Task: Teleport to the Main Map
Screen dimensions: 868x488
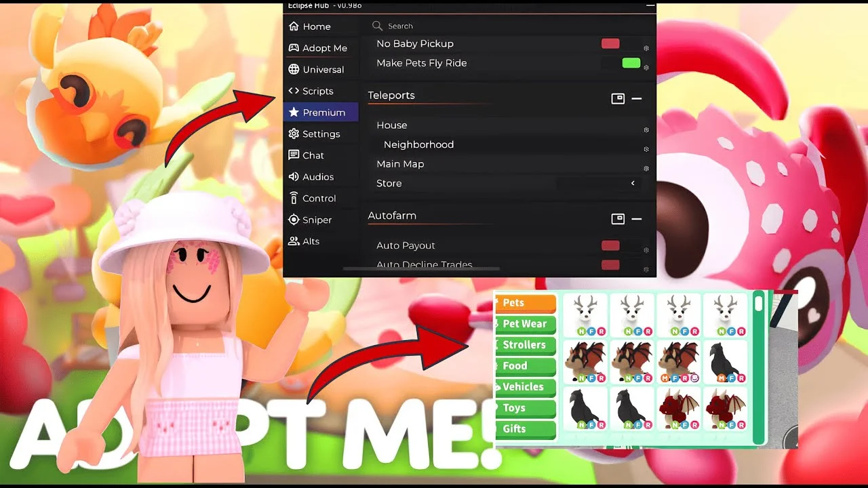Action: [x=400, y=164]
